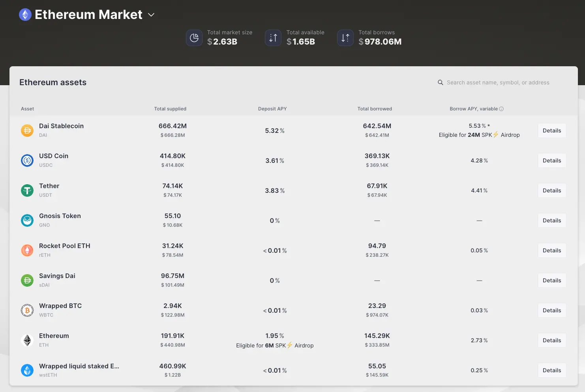Image resolution: width=585 pixels, height=392 pixels.
Task: Expand the Ethereum Market dropdown chevron
Action: [x=151, y=15]
